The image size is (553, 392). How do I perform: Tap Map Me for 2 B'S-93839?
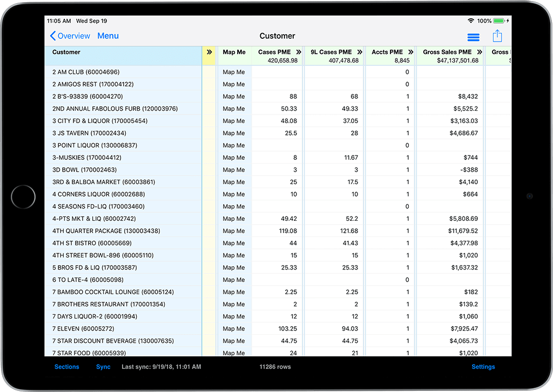[x=234, y=97]
